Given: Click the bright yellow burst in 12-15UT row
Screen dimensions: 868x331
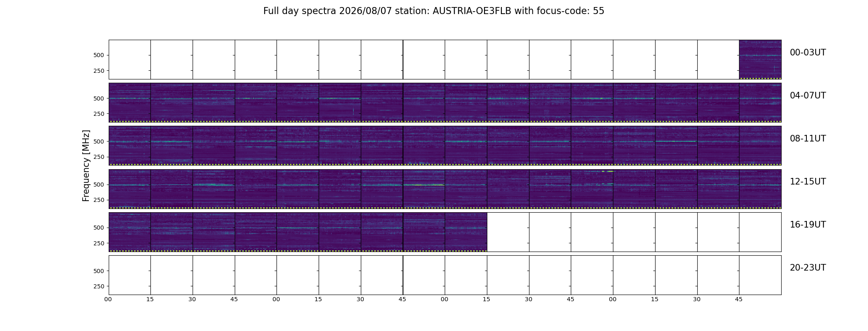Looking at the screenshot, I should click(x=608, y=171).
